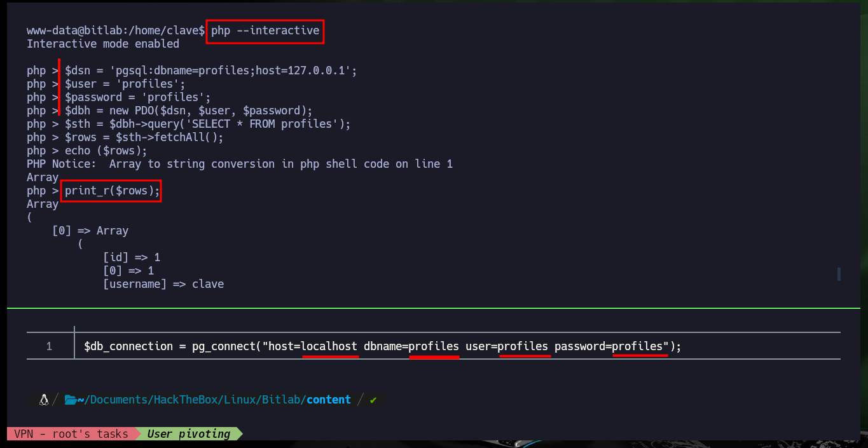
Task: Select the 'VPN - root's tasks' tmux session
Action: point(71,434)
